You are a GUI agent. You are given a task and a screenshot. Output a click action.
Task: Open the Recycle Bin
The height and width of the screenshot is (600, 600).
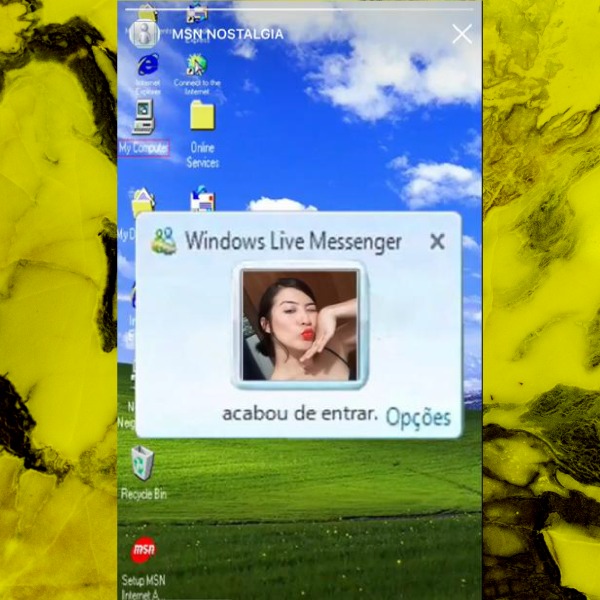[143, 464]
